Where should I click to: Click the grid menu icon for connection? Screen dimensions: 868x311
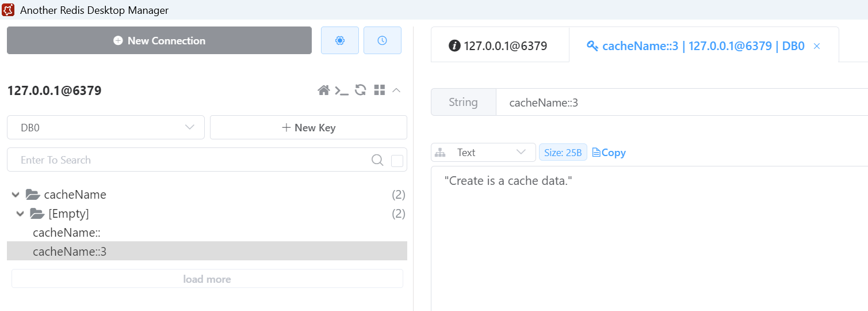(x=379, y=90)
